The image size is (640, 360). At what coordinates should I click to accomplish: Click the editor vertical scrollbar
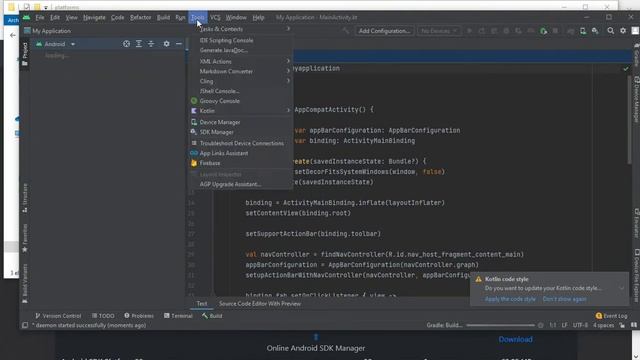[x=629, y=119]
